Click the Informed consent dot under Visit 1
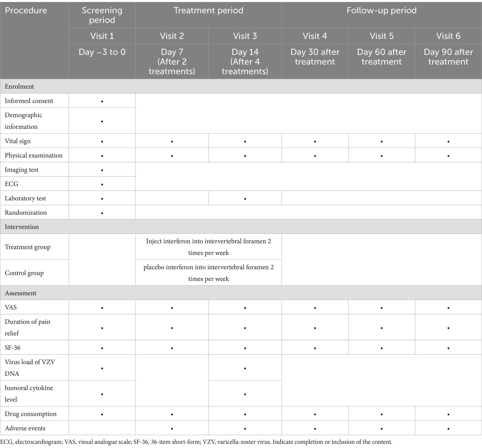Viewport: 482px width, 448px height. click(102, 101)
